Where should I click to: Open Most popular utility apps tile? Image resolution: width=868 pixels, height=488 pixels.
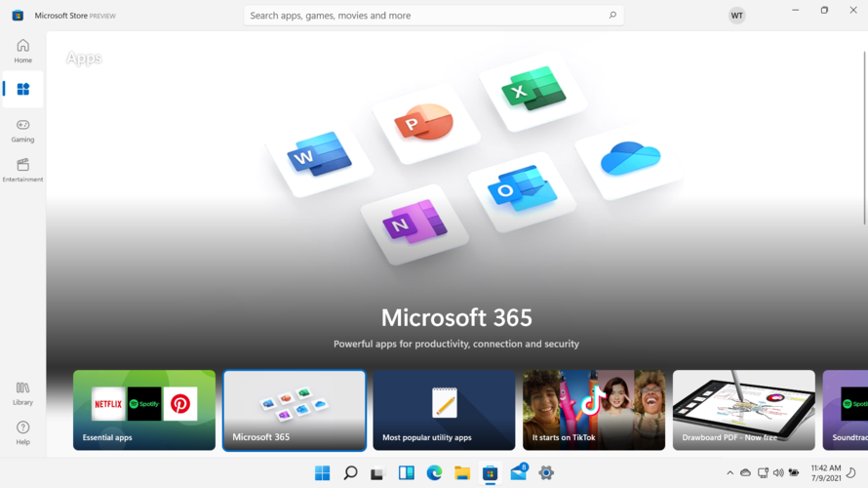pos(444,410)
